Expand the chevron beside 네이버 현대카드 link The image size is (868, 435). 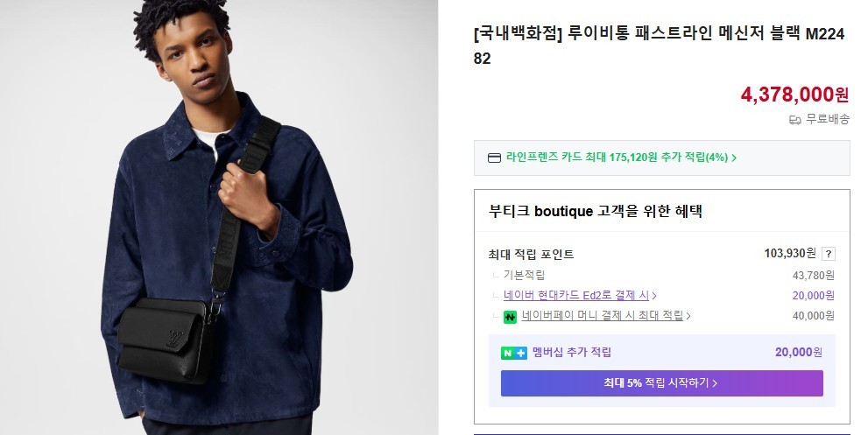tap(654, 297)
